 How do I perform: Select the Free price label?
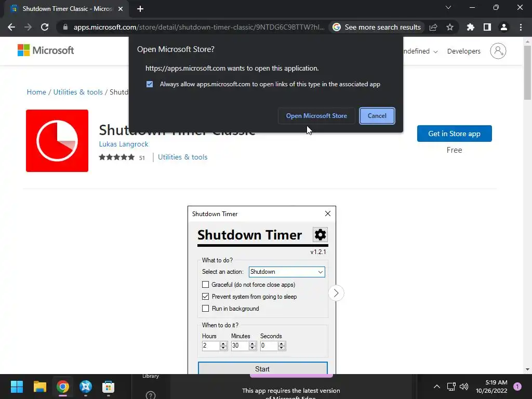point(454,150)
